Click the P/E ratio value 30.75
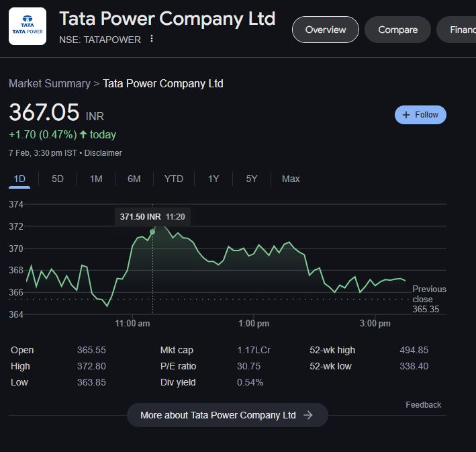 pyautogui.click(x=248, y=366)
